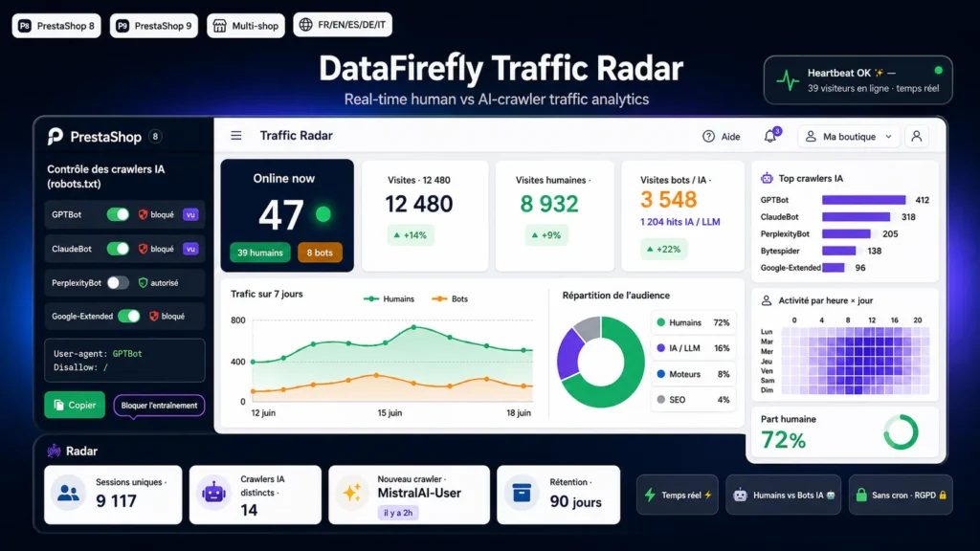Click the blocked shield icon for GPTBot
The width and height of the screenshot is (980, 551).
(x=144, y=214)
